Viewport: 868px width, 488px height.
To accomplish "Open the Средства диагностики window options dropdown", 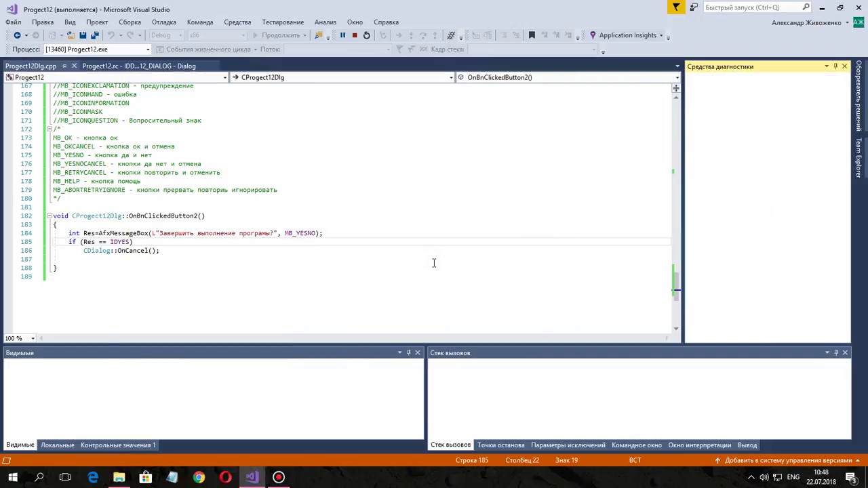I will tap(826, 66).
